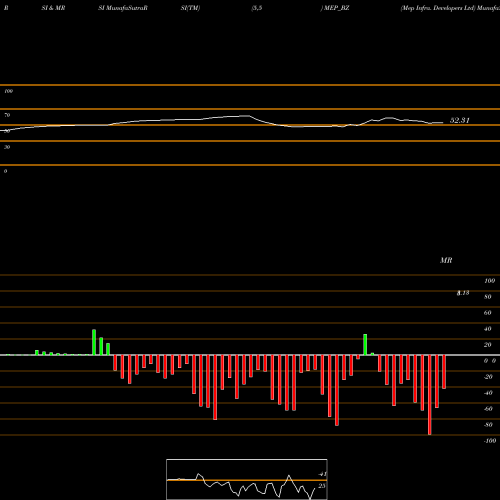
Task: Click the MR axis label -60
Action: click(x=488, y=409)
